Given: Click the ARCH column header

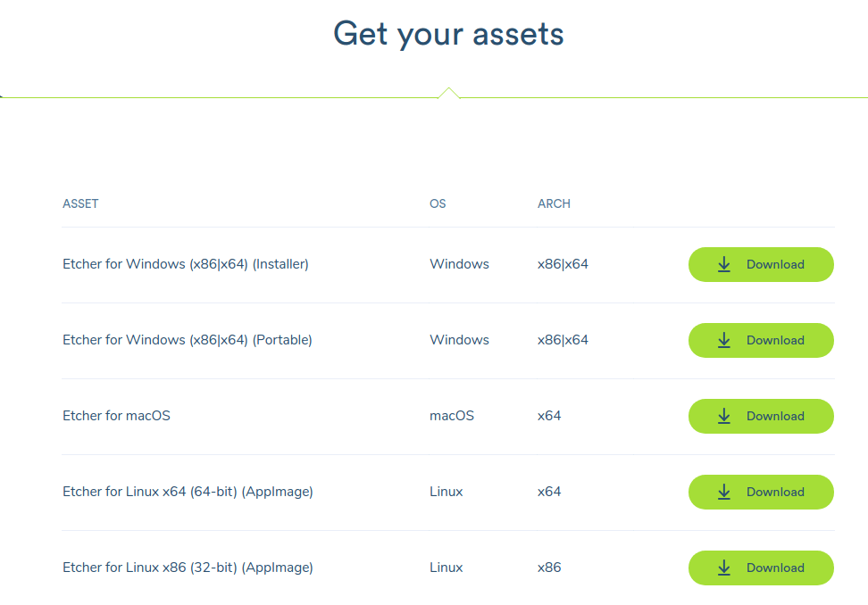Looking at the screenshot, I should click(554, 203).
